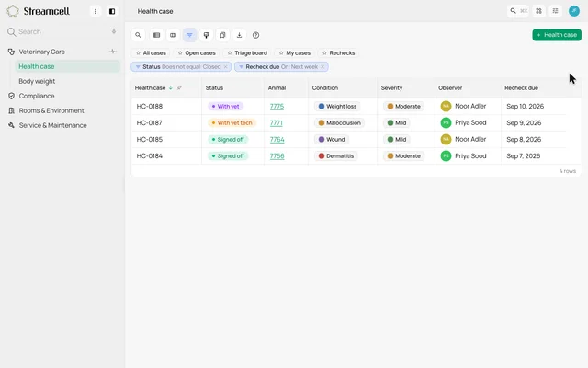The width and height of the screenshot is (588, 368).
Task: Click the table search magnifier icon
Action: (x=138, y=35)
